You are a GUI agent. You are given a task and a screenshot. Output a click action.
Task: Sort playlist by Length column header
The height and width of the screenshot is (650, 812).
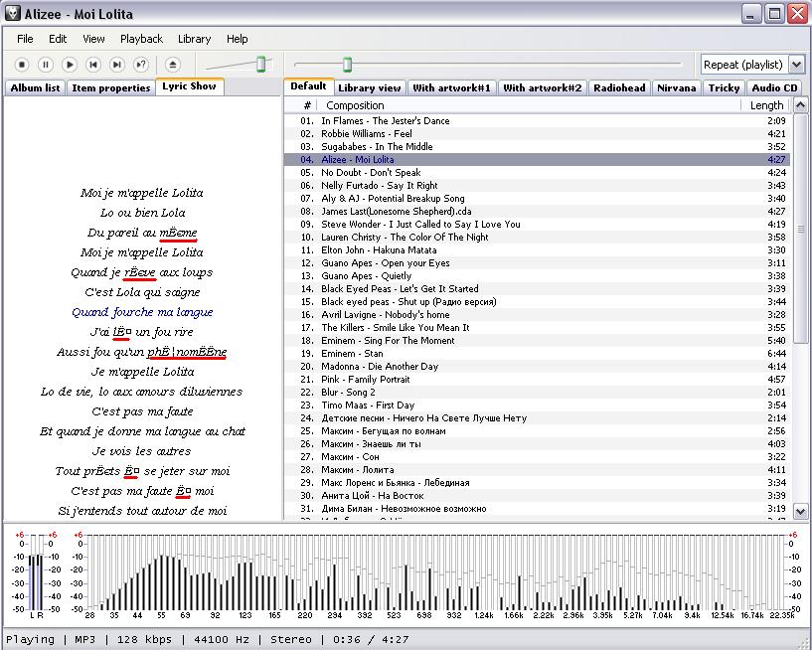(765, 105)
